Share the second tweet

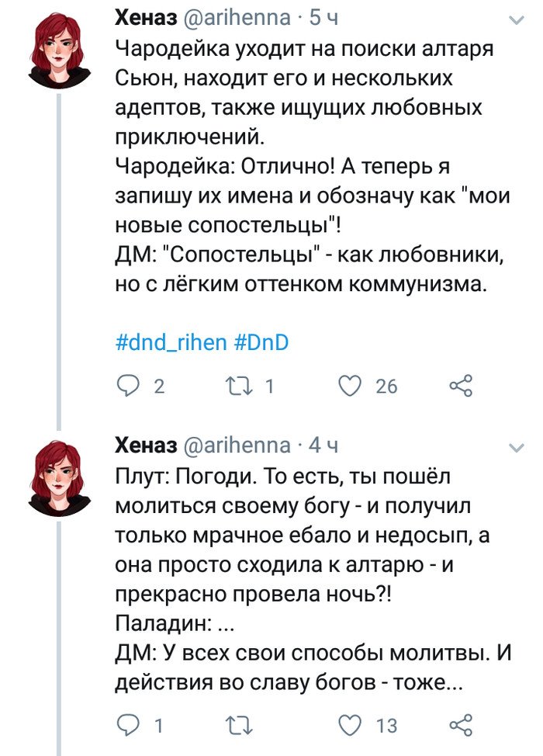click(462, 726)
